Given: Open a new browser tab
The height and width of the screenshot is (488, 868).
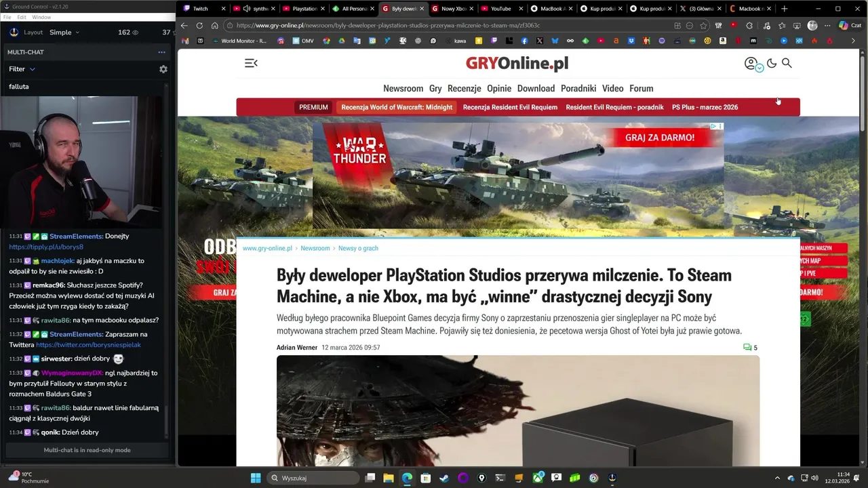Looking at the screenshot, I should [784, 9].
